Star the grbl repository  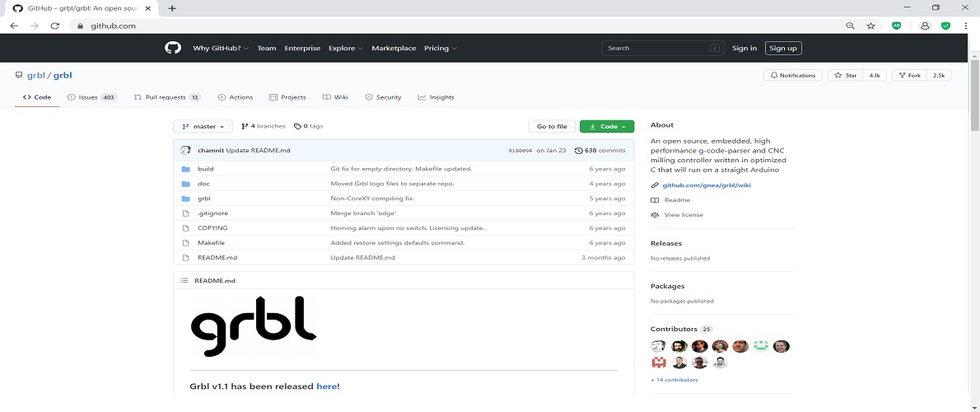pyautogui.click(x=845, y=75)
